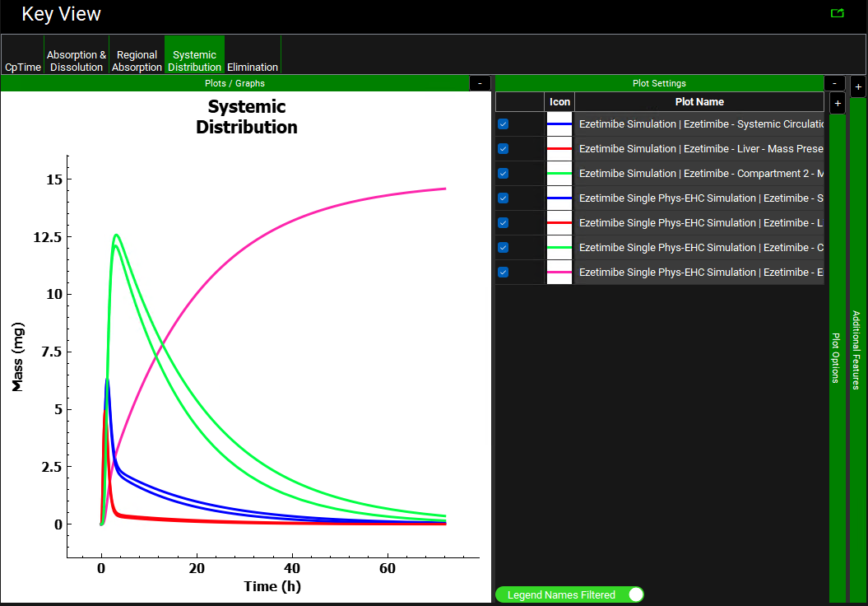868x606 pixels.
Task: Toggle the Legend Names Filtered switch
Action: [634, 594]
